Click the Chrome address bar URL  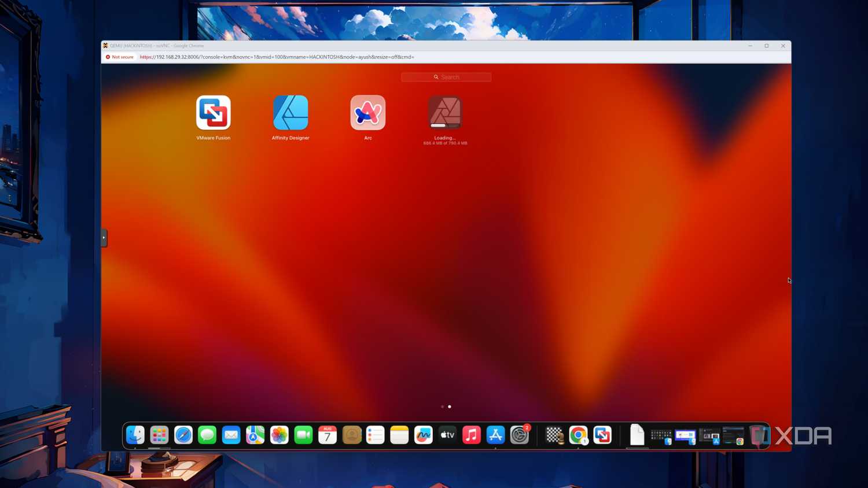tap(277, 57)
